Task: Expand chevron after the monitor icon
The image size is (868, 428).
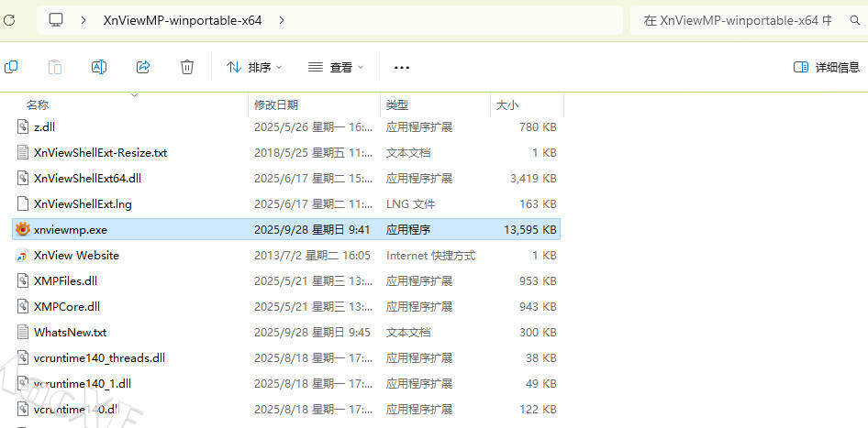Action: point(83,20)
